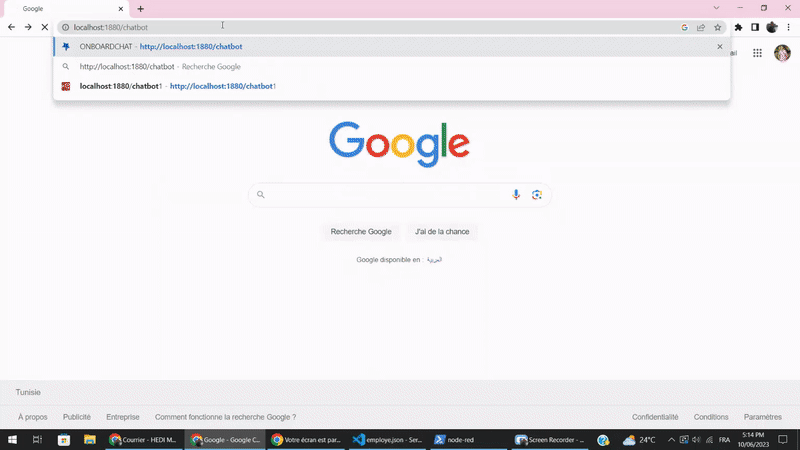This screenshot has width=800, height=450.
Task: Switch to Votre écran est partagé window
Action: 306,439
